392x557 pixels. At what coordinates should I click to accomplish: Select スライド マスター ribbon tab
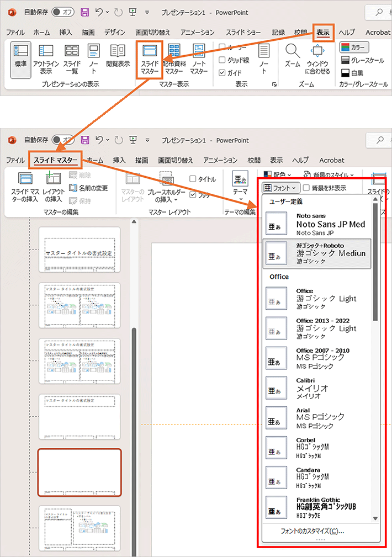coord(55,160)
